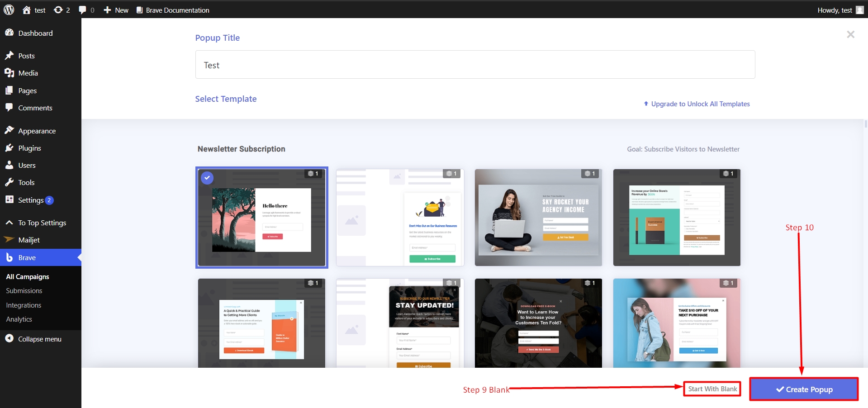Click the Start With Blank button
Screen dimensions: 868x408
tap(712, 389)
